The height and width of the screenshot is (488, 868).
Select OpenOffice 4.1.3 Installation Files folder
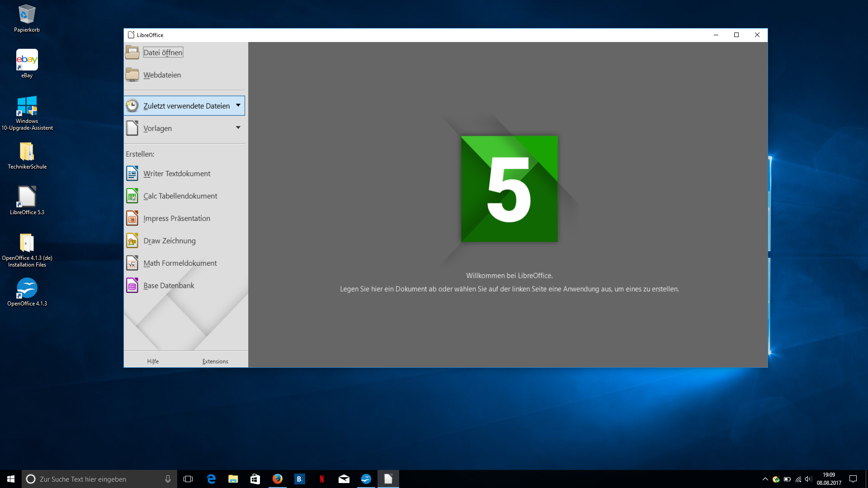pos(27,250)
